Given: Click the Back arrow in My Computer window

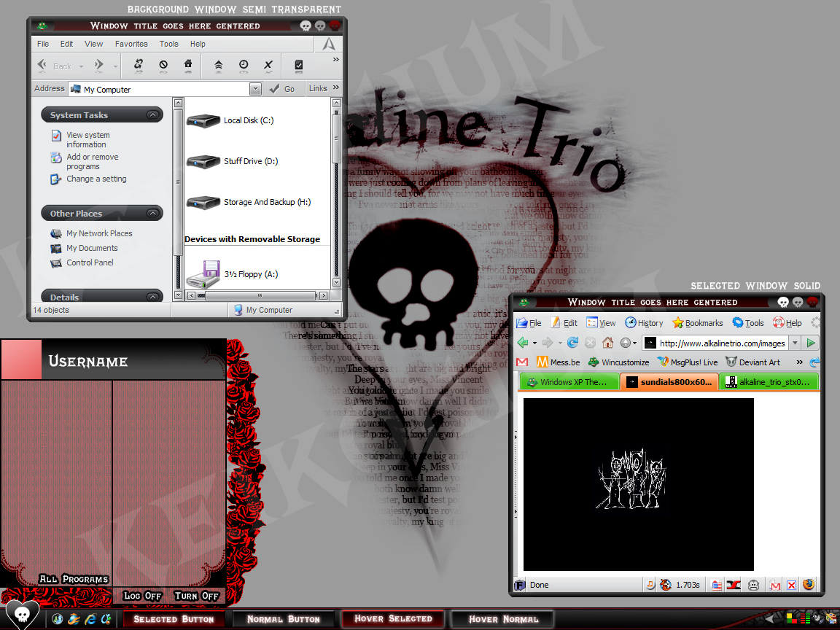Looking at the screenshot, I should click(x=42, y=66).
